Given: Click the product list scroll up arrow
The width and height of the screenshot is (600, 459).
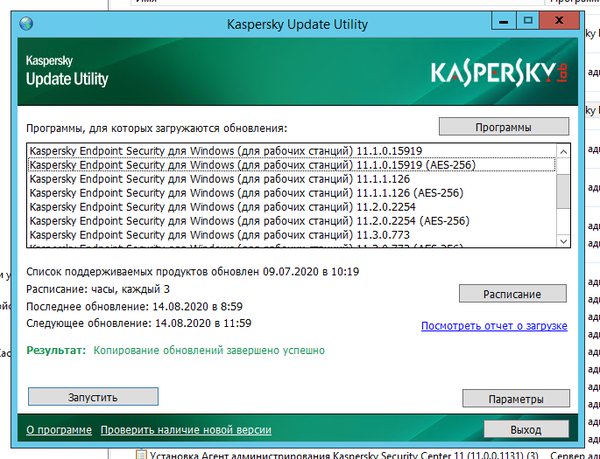Looking at the screenshot, I should tap(563, 152).
